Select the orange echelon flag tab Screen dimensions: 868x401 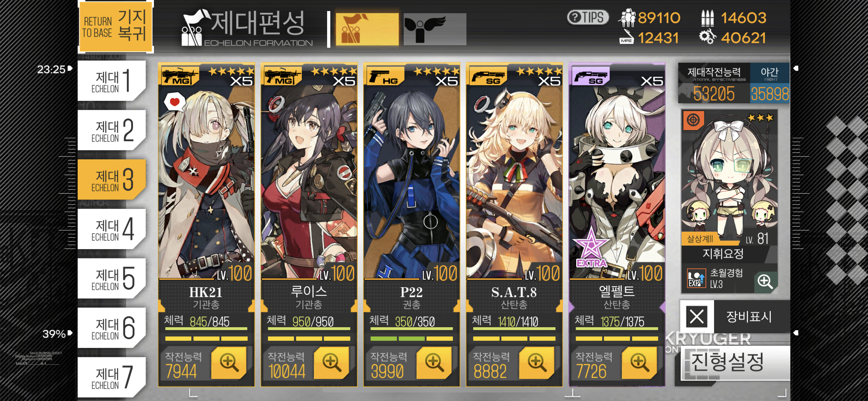click(367, 29)
